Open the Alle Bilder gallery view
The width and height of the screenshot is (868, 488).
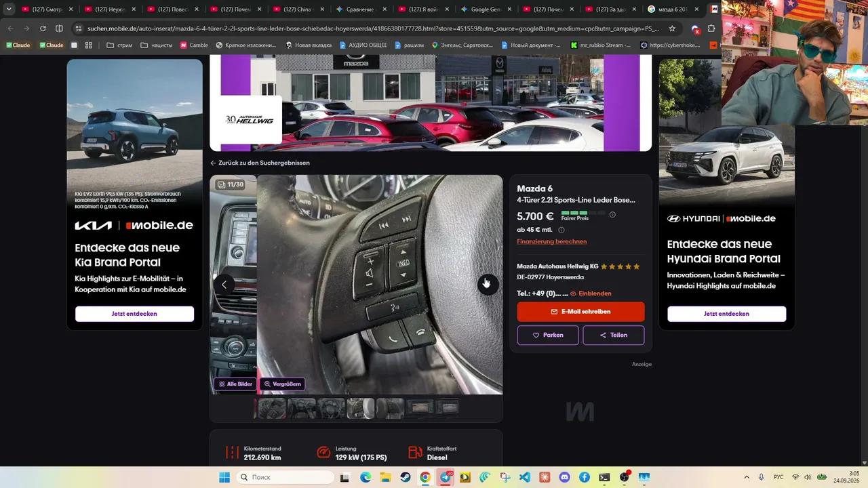click(x=235, y=384)
